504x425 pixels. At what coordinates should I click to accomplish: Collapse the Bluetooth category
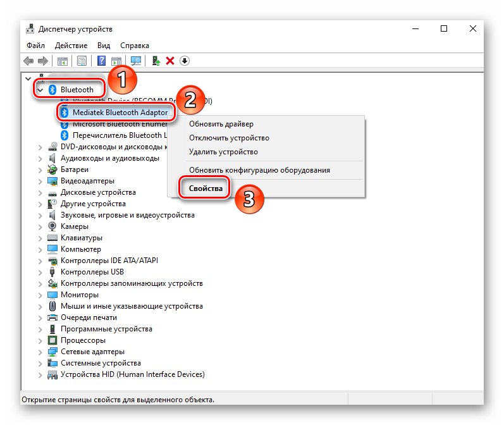(x=40, y=90)
